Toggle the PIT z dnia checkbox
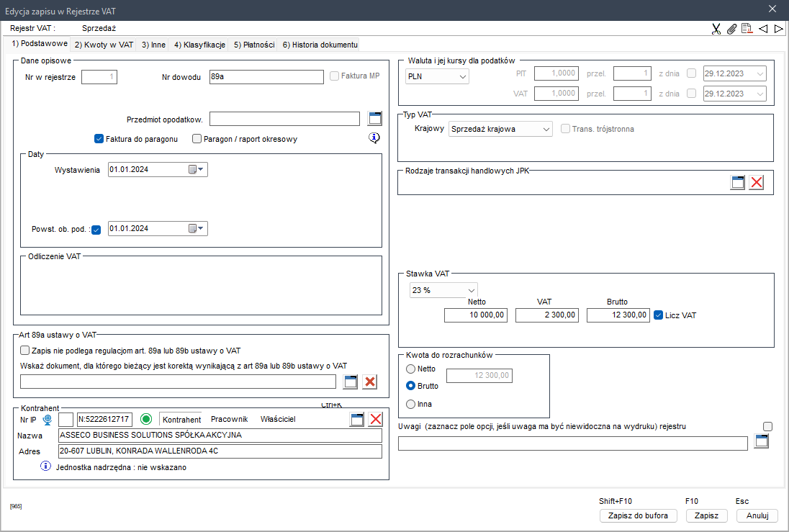Screen dimensions: 789x532 691,73
